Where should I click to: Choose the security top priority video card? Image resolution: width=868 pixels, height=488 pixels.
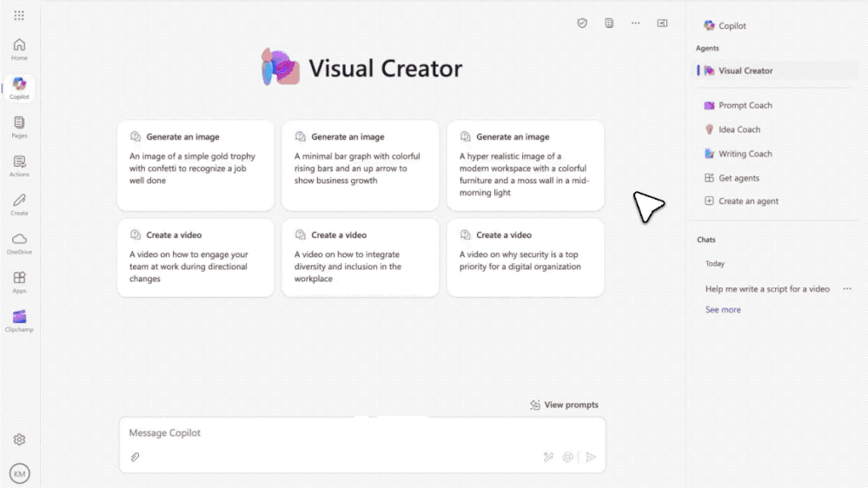point(526,258)
